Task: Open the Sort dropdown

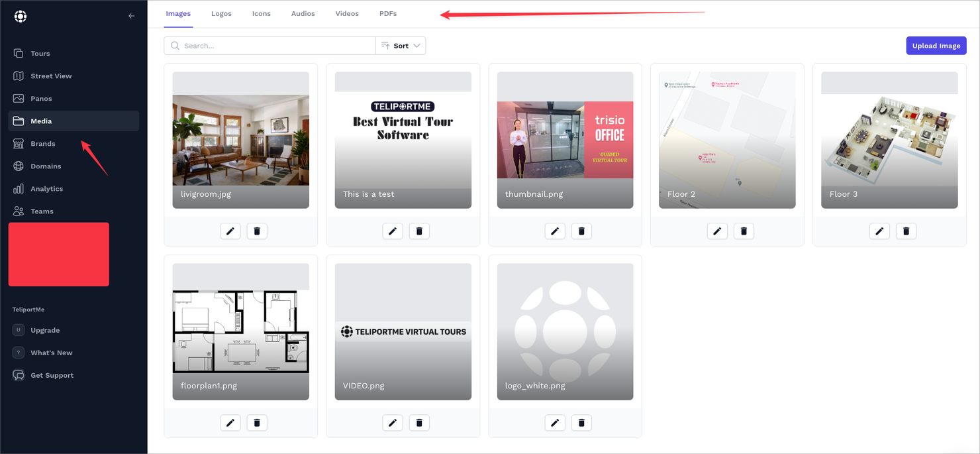Action: tap(401, 46)
